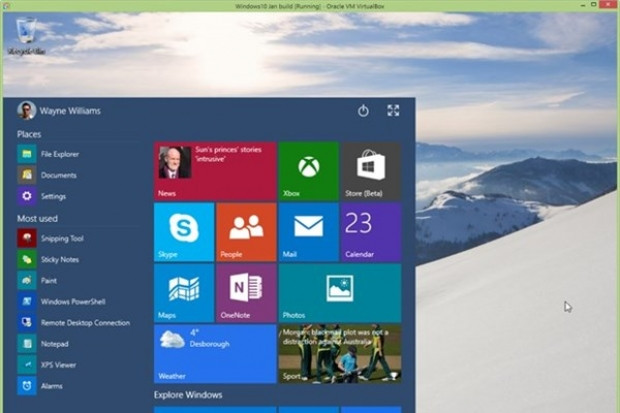
Task: Open the News live tile
Action: [x=215, y=171]
